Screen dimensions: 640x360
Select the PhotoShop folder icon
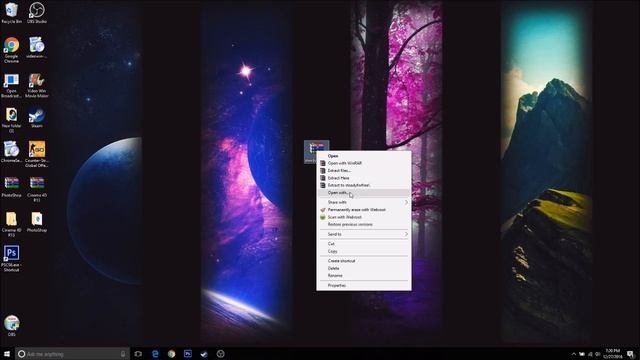point(37,222)
